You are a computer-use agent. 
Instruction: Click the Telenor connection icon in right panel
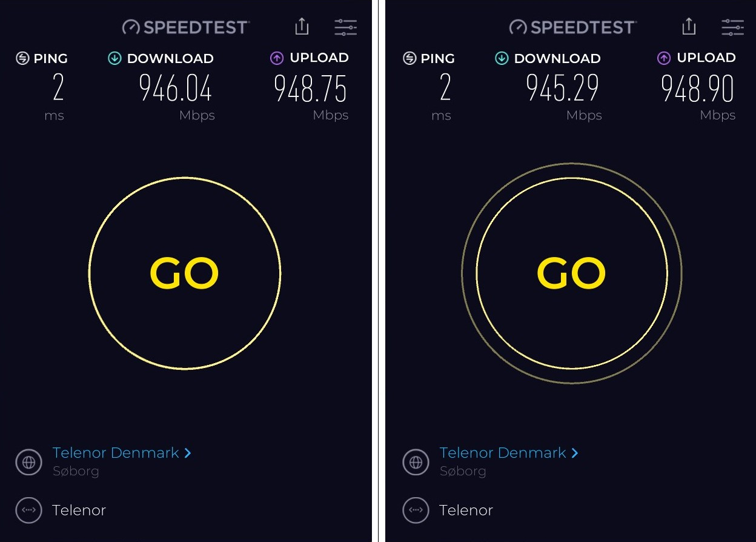point(416,510)
